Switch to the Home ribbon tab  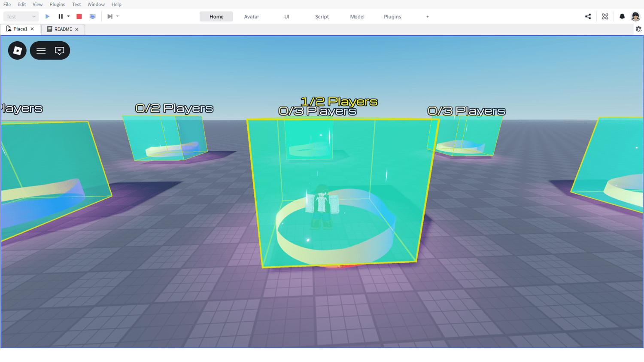pos(216,16)
